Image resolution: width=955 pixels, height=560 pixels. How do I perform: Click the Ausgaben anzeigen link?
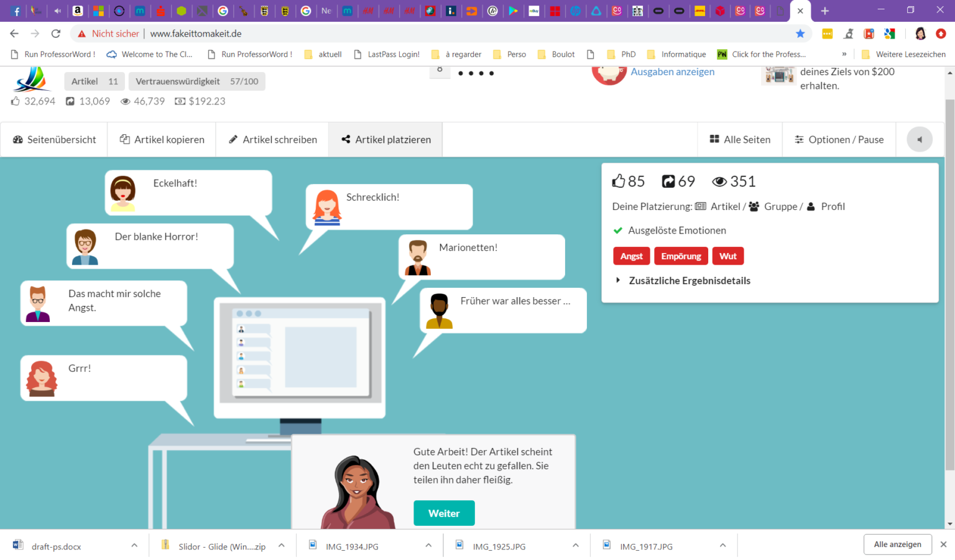click(672, 72)
